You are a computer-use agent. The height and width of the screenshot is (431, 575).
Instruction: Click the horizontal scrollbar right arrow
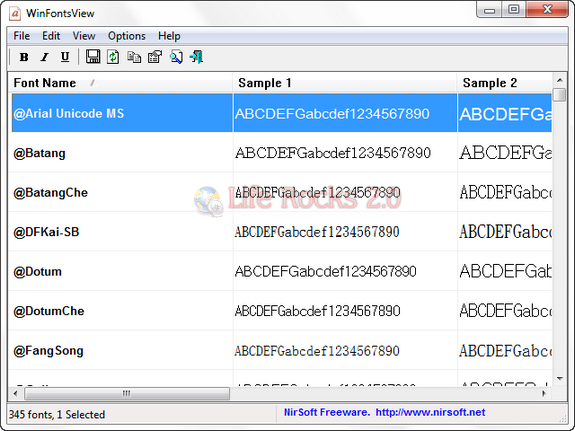tap(544, 394)
